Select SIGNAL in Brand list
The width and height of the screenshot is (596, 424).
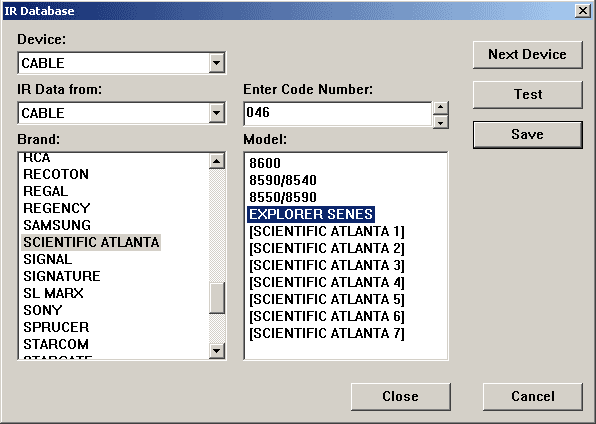(48, 259)
